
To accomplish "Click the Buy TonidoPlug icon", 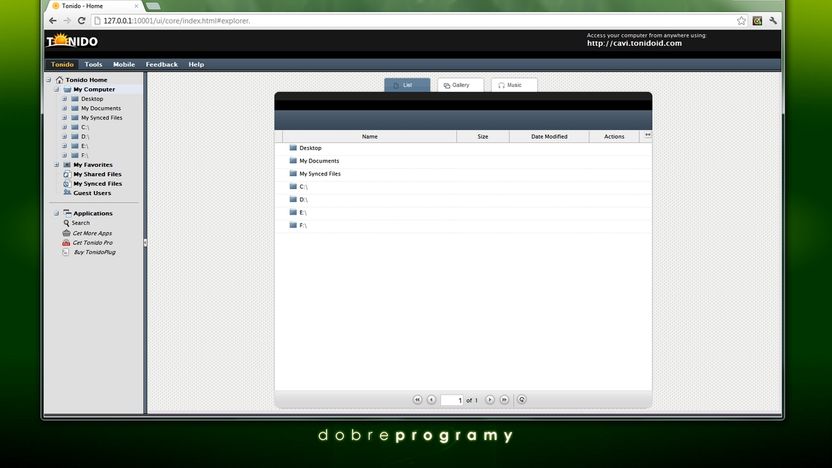I will click(66, 252).
